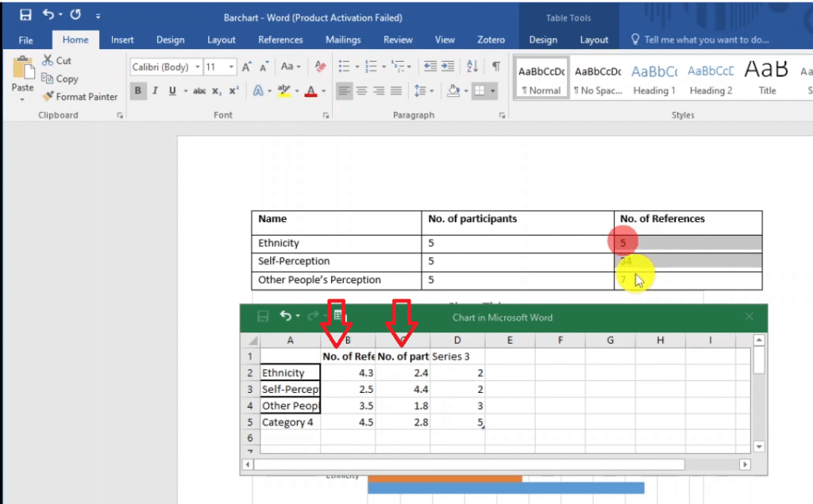The height and width of the screenshot is (504, 813).
Task: Expand the font size dropdown
Action: pos(231,67)
